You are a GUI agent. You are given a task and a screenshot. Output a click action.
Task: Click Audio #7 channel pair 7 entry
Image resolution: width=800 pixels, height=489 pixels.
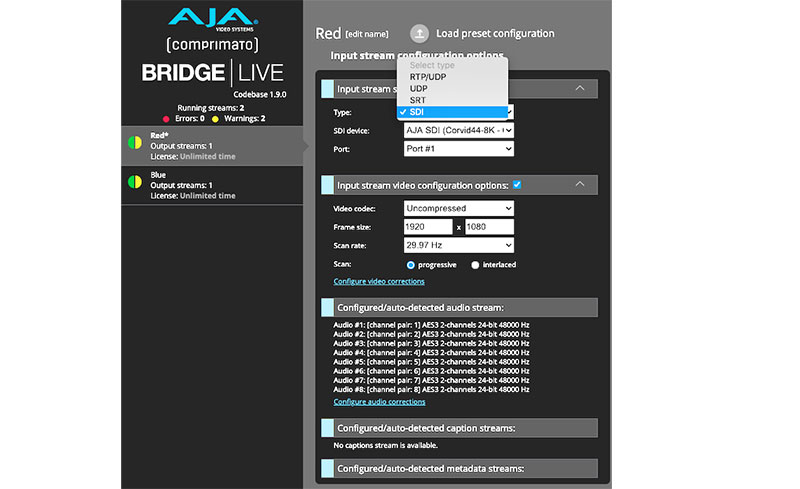click(x=431, y=380)
